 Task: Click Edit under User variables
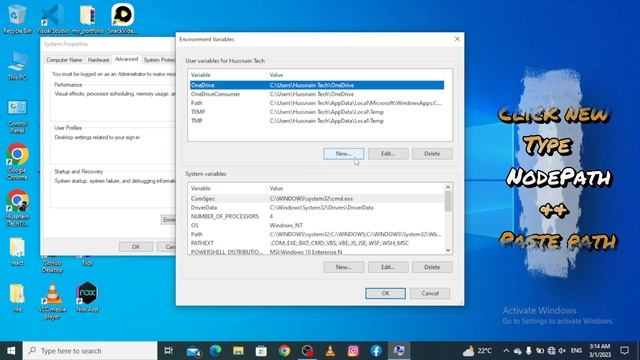click(x=388, y=154)
